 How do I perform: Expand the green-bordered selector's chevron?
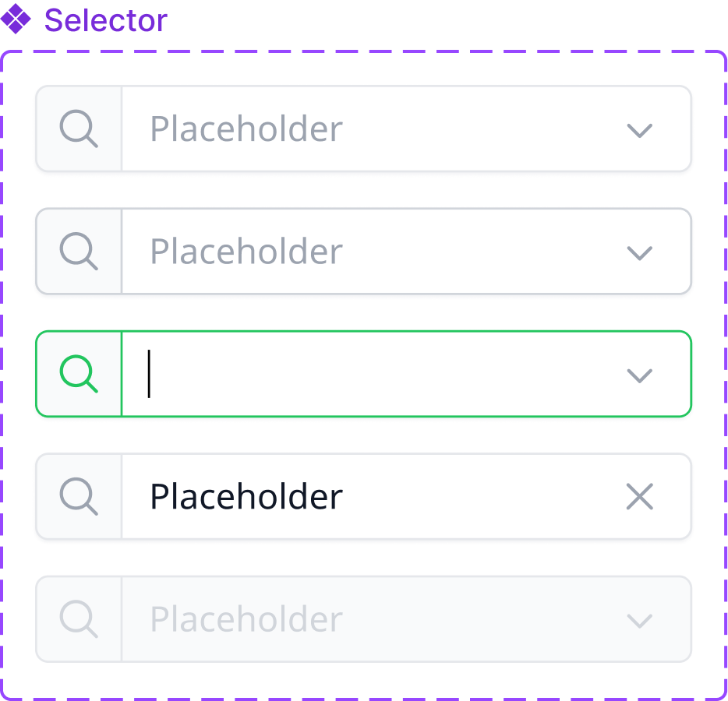point(640,375)
